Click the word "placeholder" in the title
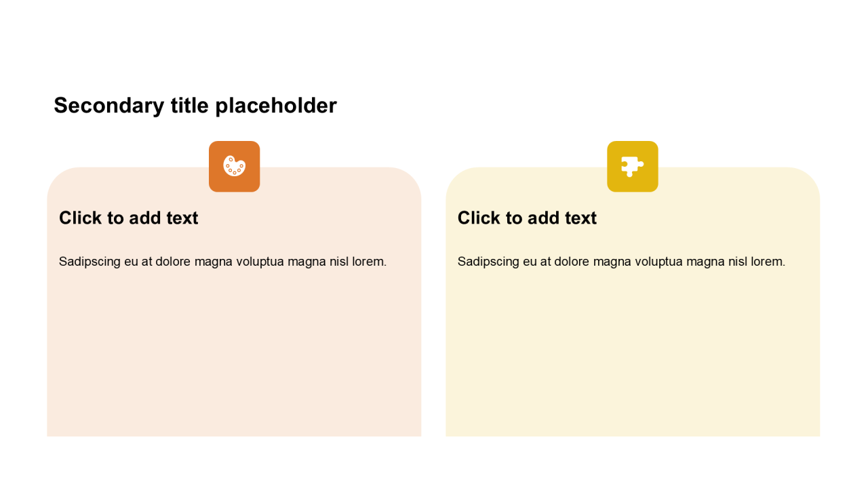868x488 pixels. tap(275, 106)
